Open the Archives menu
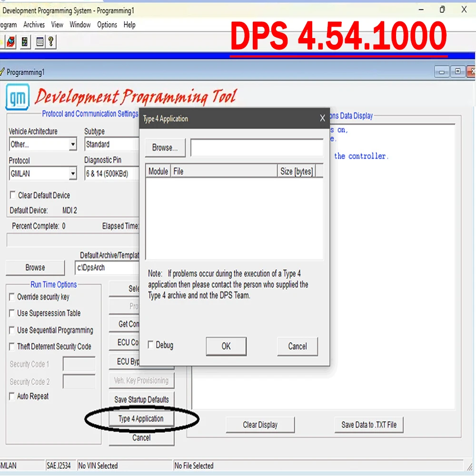The width and height of the screenshot is (476, 476). 34,25
